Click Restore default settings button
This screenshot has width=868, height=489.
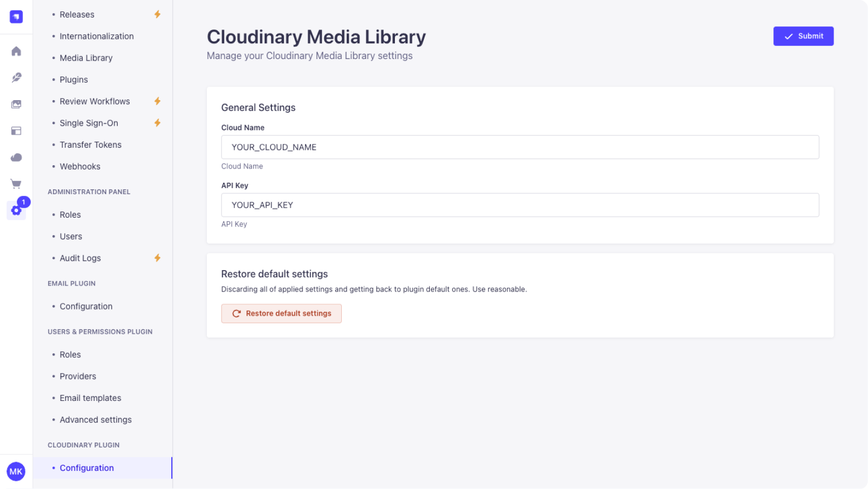tap(281, 313)
